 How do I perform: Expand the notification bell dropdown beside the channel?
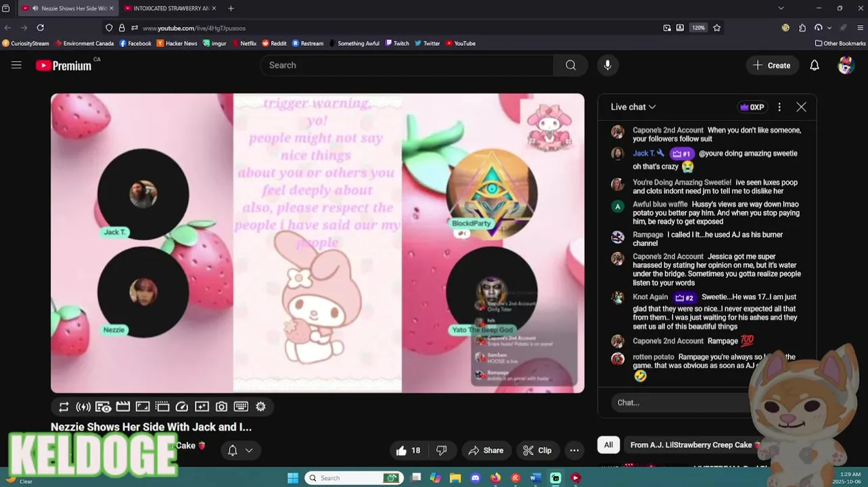[x=249, y=450]
